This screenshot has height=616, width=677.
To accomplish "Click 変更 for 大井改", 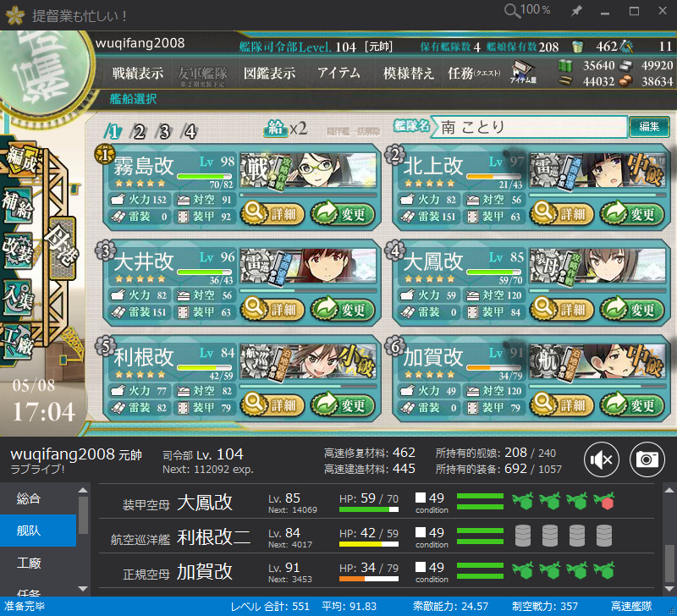I will [x=344, y=309].
